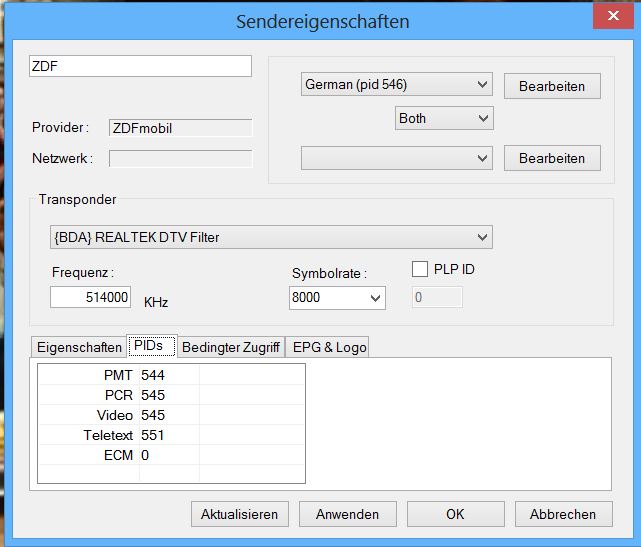
Task: Expand the Both channel mode dropdown
Action: point(444,118)
